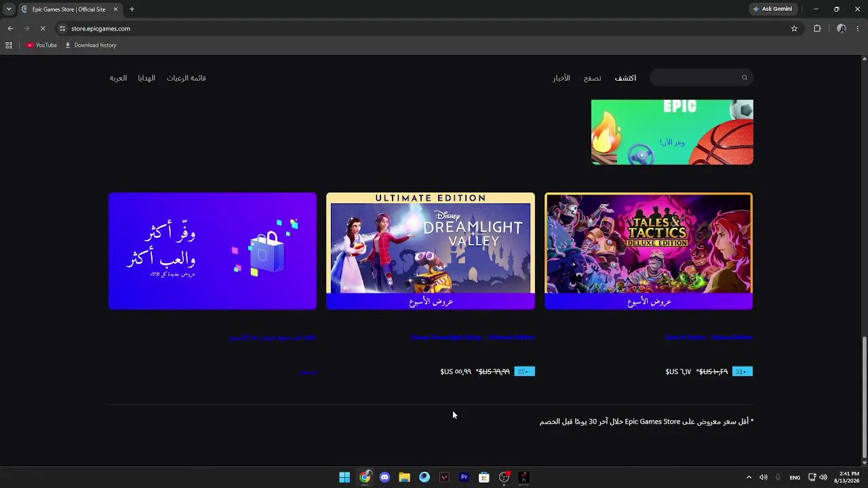
Task: Open the Apps grid in bookmarks bar
Action: point(9,45)
